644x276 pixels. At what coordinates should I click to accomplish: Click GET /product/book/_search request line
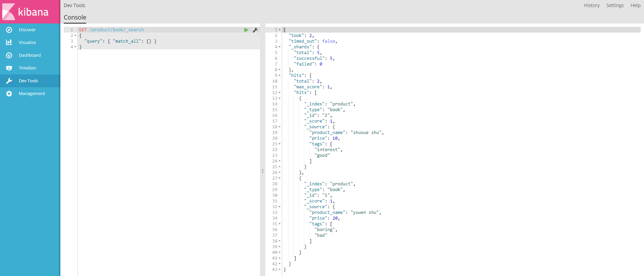[x=111, y=30]
